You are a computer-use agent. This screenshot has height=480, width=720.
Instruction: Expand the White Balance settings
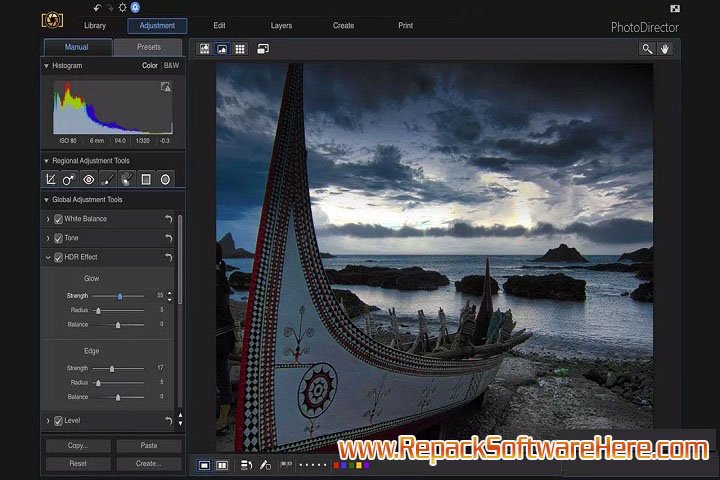48,219
